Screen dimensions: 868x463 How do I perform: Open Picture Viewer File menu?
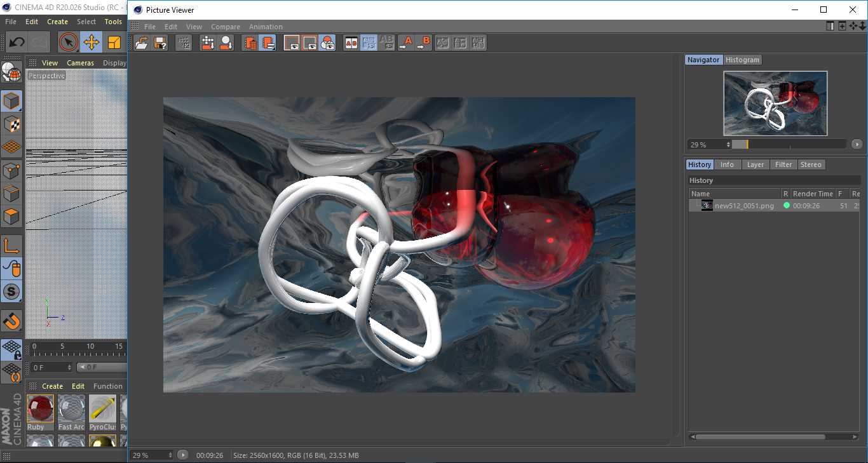tap(150, 27)
